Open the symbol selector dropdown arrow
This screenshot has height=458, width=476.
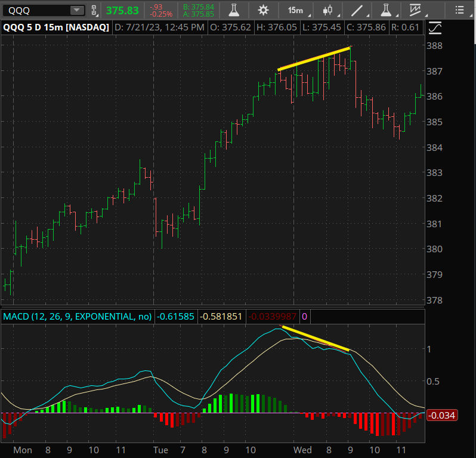coord(77,11)
